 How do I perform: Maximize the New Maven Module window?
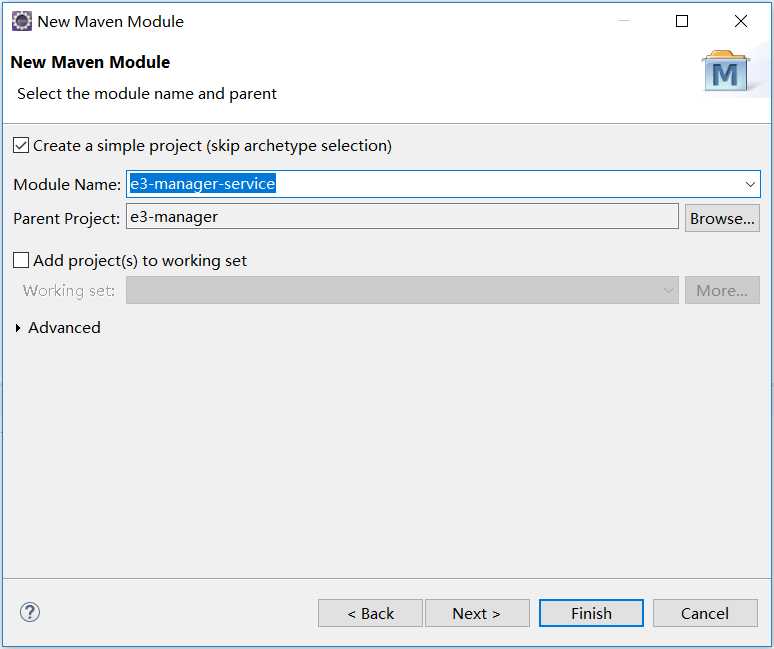pos(682,21)
